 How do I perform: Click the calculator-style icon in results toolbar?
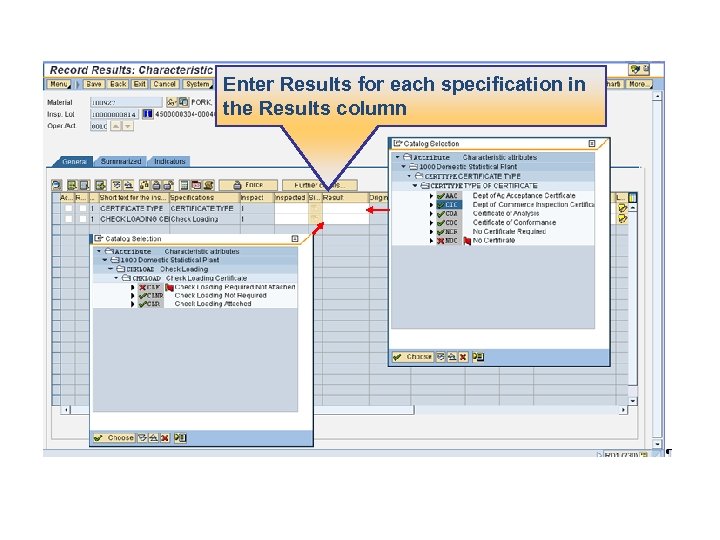coord(184,185)
